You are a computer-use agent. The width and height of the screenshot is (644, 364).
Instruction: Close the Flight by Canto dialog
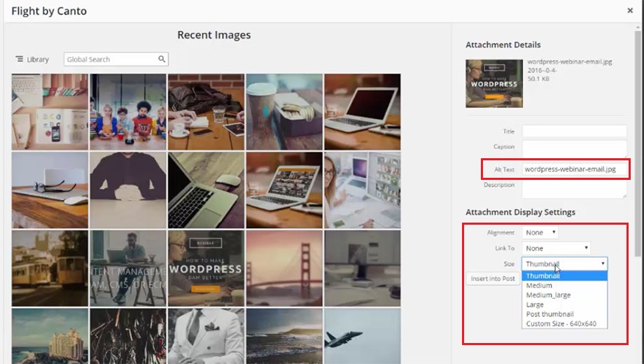coord(630,10)
